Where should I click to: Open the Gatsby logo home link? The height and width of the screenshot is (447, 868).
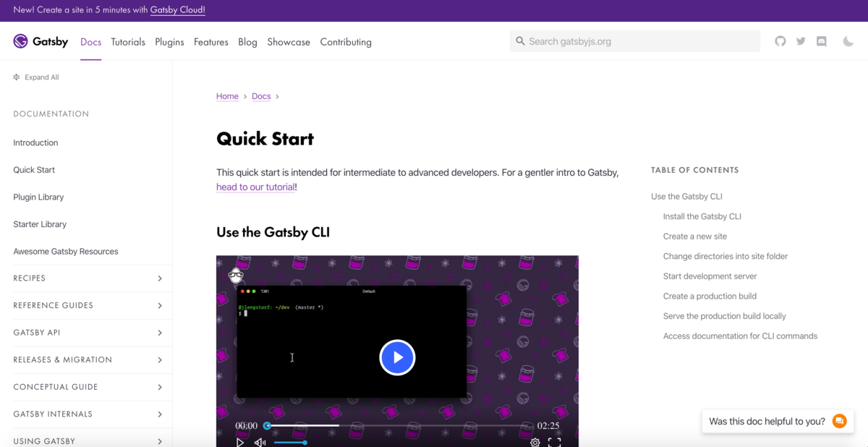tap(41, 41)
